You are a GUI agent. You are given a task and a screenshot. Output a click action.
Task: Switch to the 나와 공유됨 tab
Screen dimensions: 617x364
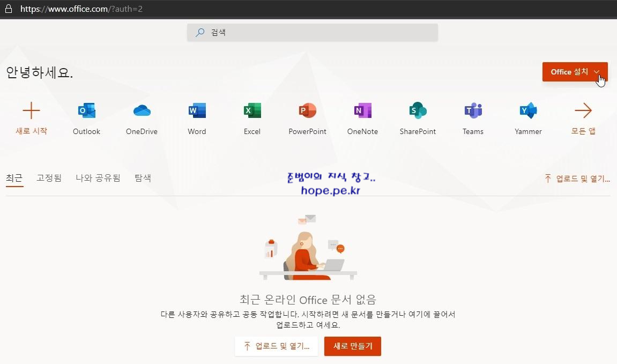point(98,178)
